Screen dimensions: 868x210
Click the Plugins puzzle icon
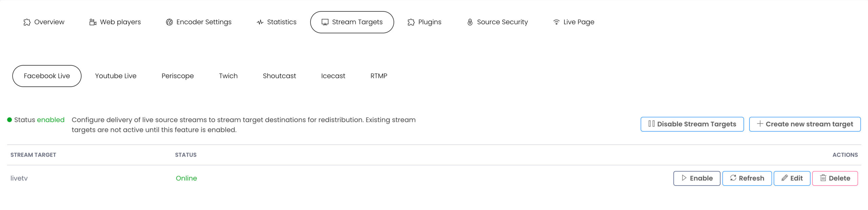click(411, 22)
